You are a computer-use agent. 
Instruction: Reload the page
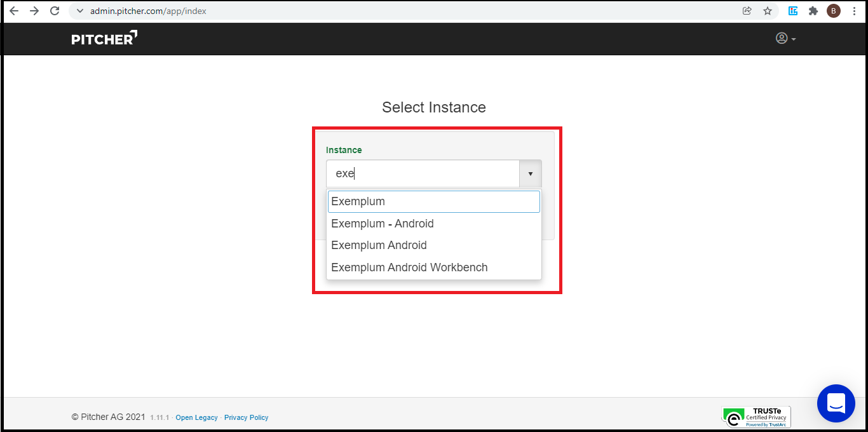[55, 11]
